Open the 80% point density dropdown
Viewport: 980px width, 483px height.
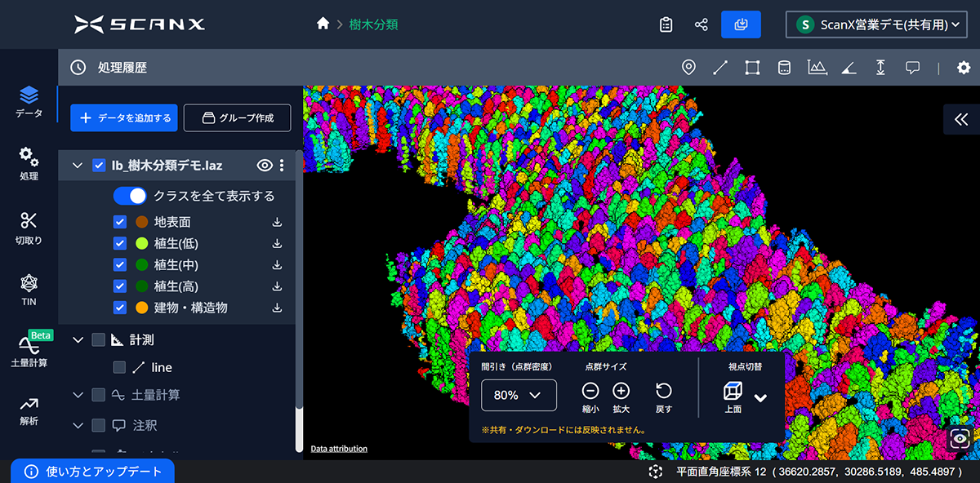click(519, 395)
